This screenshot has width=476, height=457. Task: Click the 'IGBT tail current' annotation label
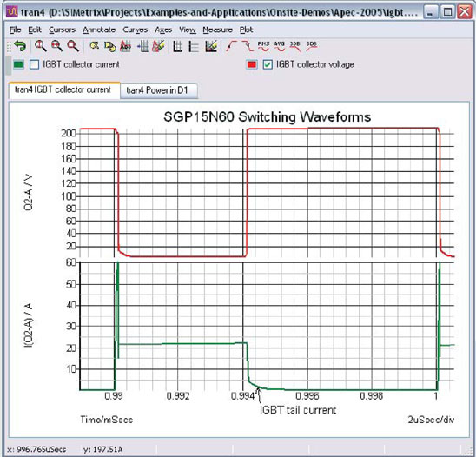point(298,410)
